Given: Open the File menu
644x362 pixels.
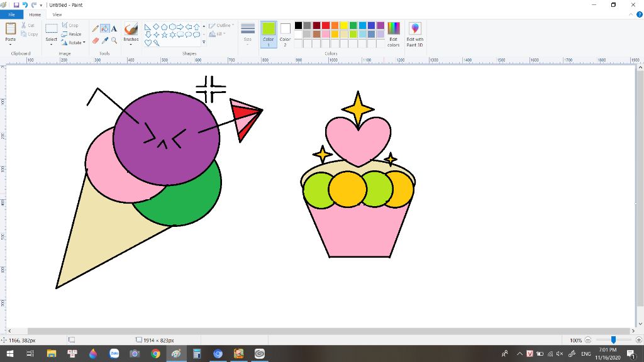Looking at the screenshot, I should click(11, 14).
